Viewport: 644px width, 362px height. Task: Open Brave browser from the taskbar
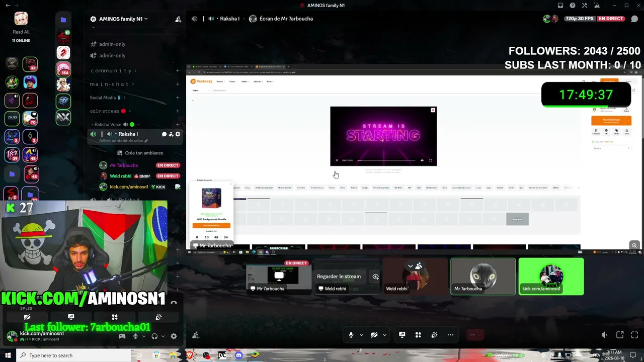coord(190,355)
